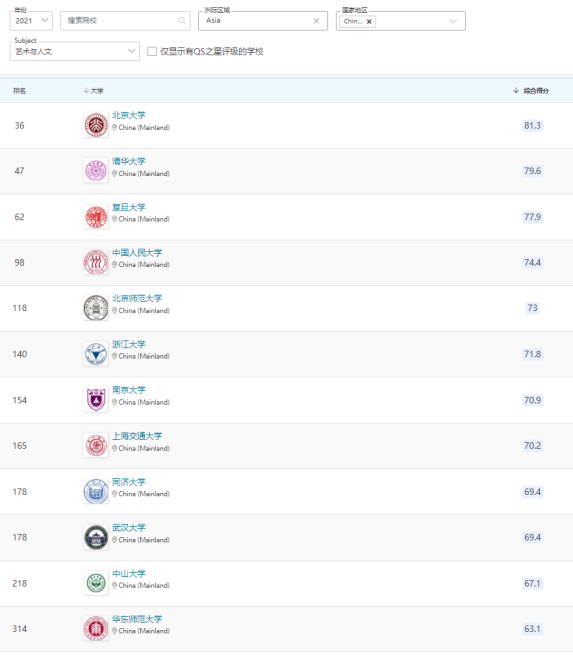The width and height of the screenshot is (573, 656).
Task: Click the search magnifier icon
Action: 182,20
